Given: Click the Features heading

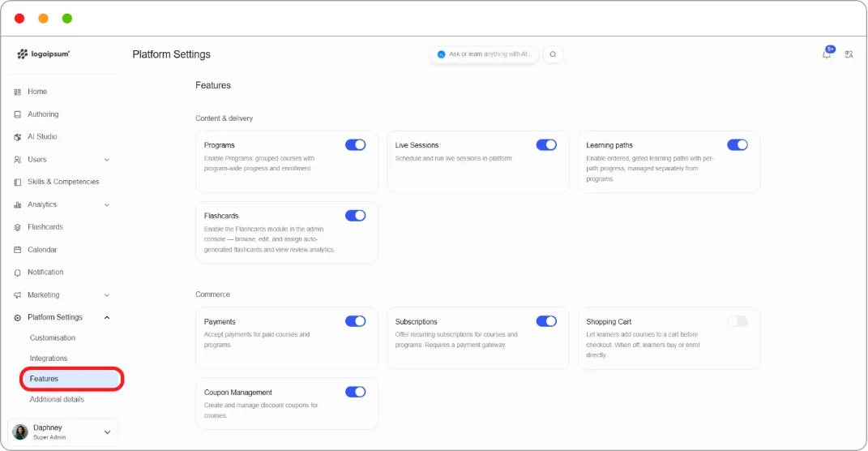Looking at the screenshot, I should [x=213, y=85].
